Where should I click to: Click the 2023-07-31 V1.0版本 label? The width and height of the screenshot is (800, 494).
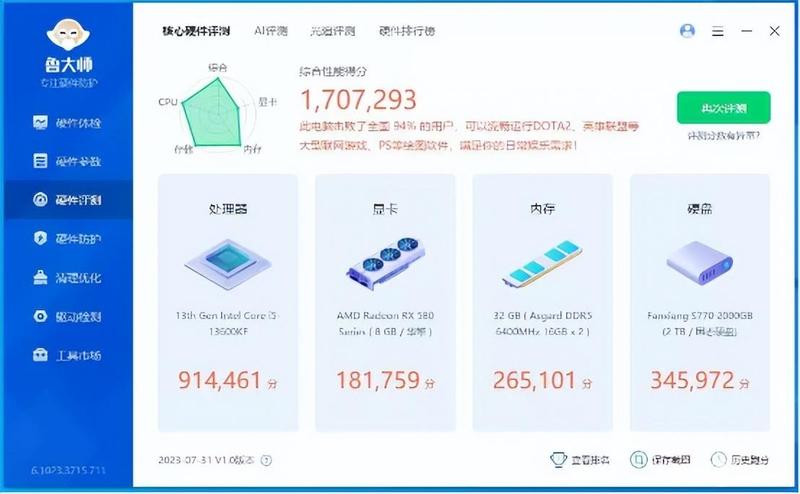[206, 460]
